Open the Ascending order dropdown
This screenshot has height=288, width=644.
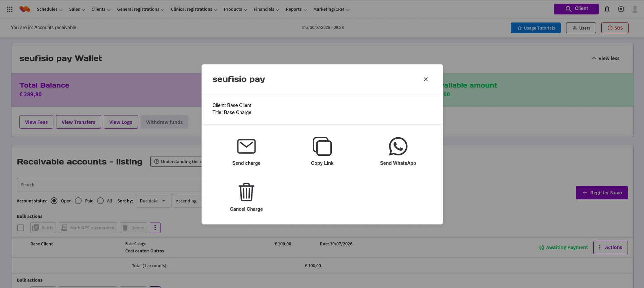pos(187,201)
